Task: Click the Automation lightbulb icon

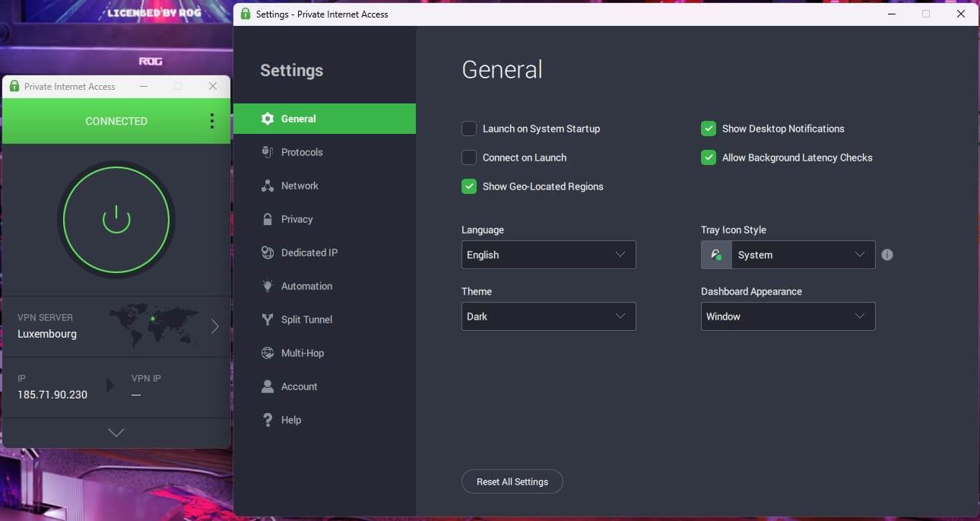Action: [267, 286]
